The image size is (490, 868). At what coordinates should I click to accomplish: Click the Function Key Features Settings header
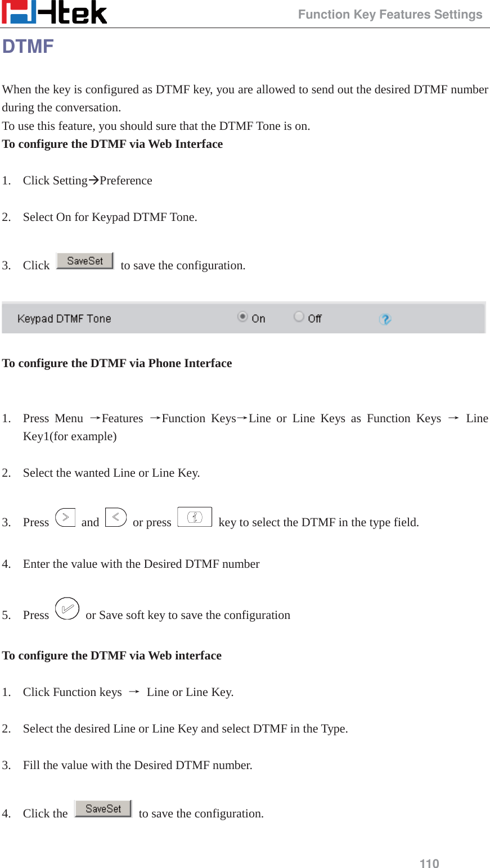[x=390, y=14]
